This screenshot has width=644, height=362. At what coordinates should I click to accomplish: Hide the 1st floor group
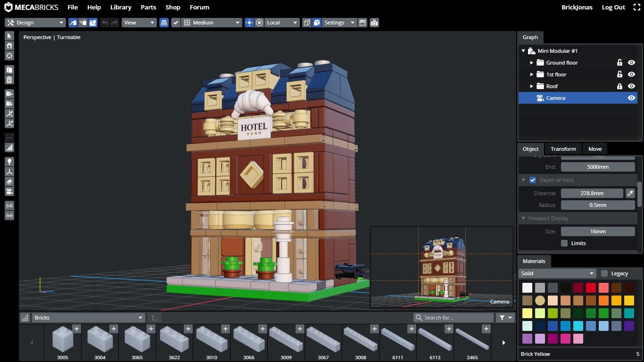pyautogui.click(x=631, y=74)
